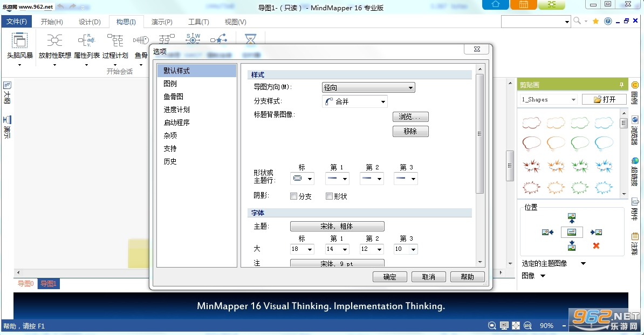The height and width of the screenshot is (335, 644).
Task: Place image above topic text
Action: tap(572, 218)
